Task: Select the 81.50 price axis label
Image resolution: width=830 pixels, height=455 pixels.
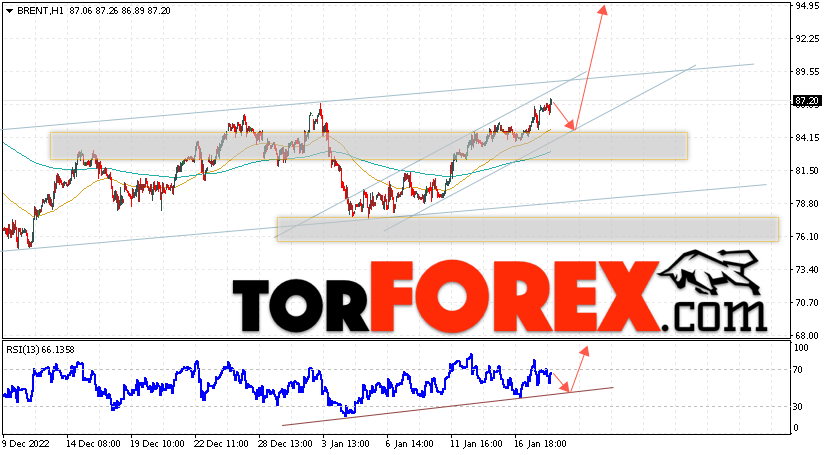Action: point(807,170)
